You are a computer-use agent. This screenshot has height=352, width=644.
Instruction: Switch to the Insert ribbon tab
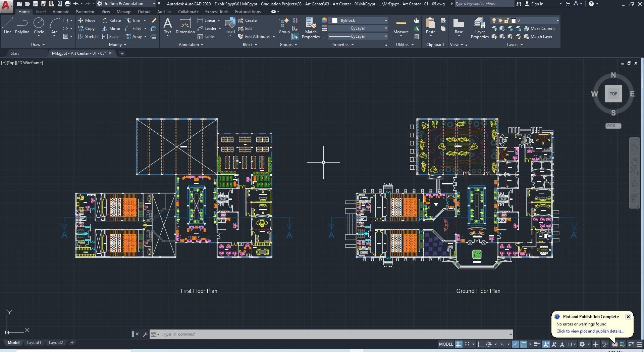(x=41, y=12)
